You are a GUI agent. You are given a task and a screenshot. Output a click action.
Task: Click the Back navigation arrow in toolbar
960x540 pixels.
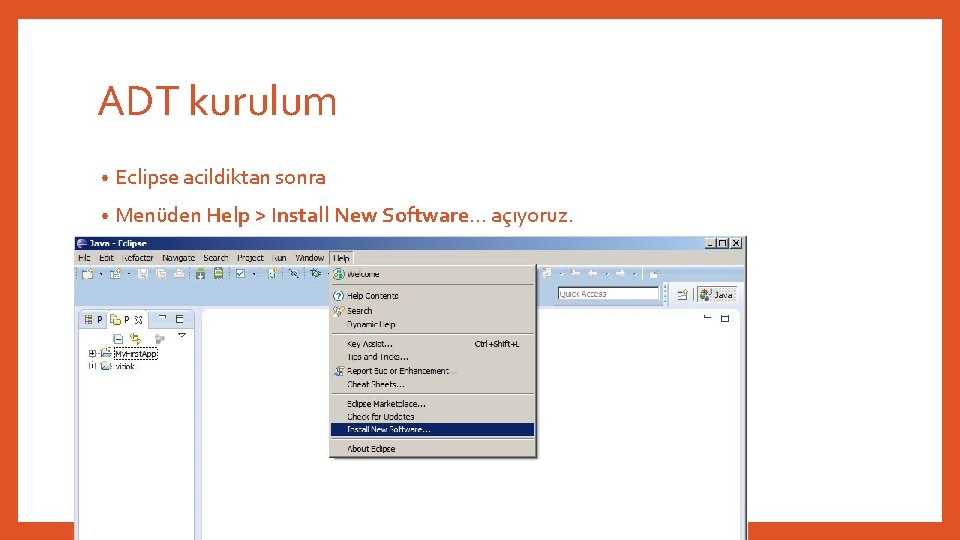point(592,274)
